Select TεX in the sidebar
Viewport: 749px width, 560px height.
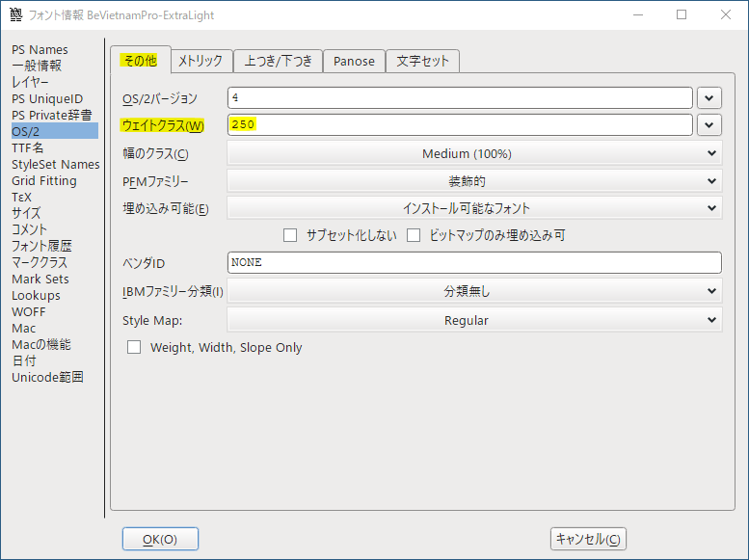21,197
